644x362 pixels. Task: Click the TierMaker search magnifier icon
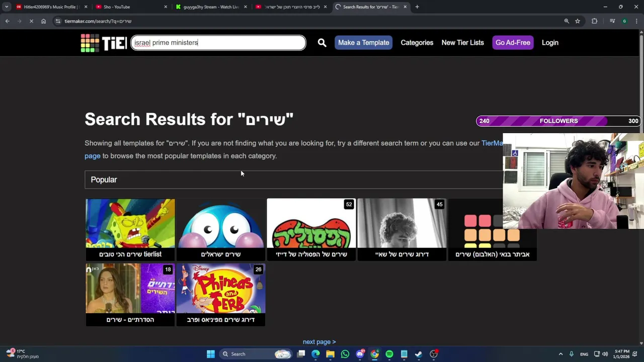[x=322, y=43]
